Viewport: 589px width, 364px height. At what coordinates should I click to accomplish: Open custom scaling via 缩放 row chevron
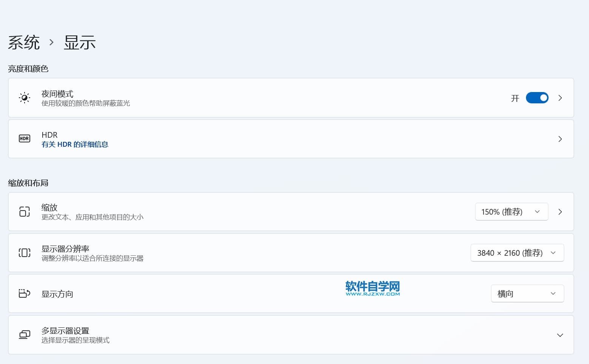pyautogui.click(x=560, y=212)
